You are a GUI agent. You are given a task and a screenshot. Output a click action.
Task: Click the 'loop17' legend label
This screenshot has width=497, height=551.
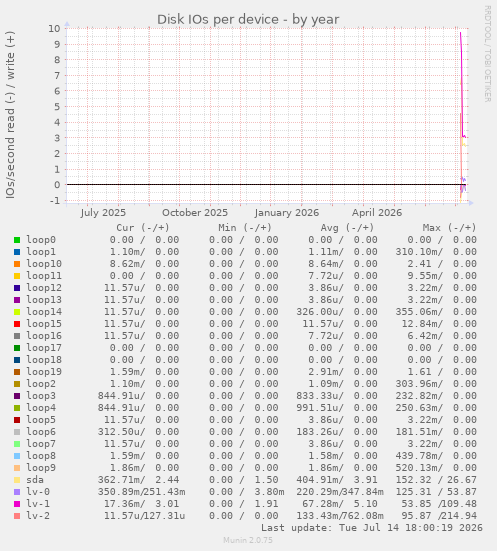(44, 348)
